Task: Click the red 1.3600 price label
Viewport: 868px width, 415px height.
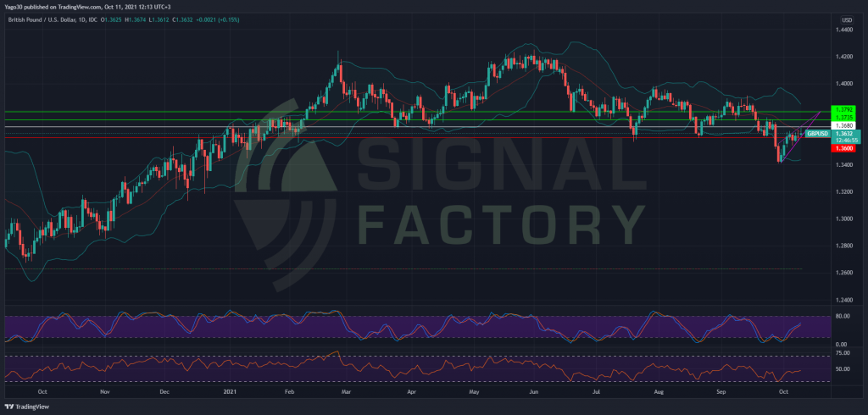Action: tap(843, 148)
